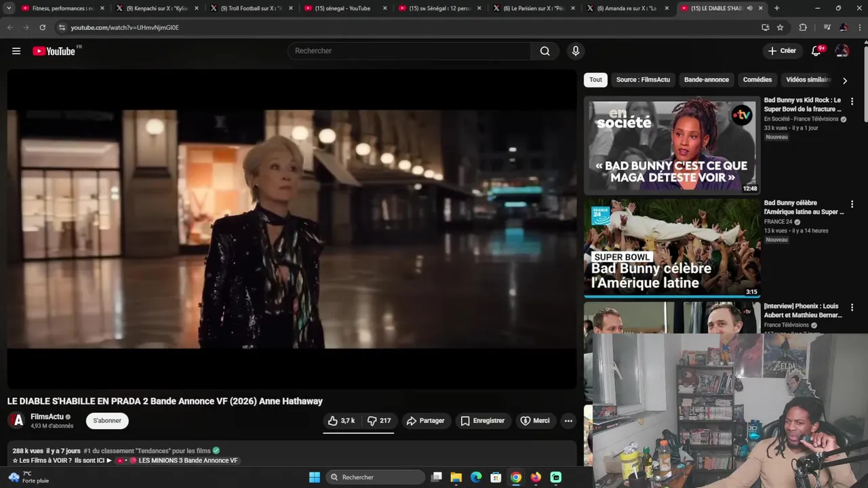The image size is (868, 488).
Task: Select the Comédies filter chip
Action: [757, 79]
